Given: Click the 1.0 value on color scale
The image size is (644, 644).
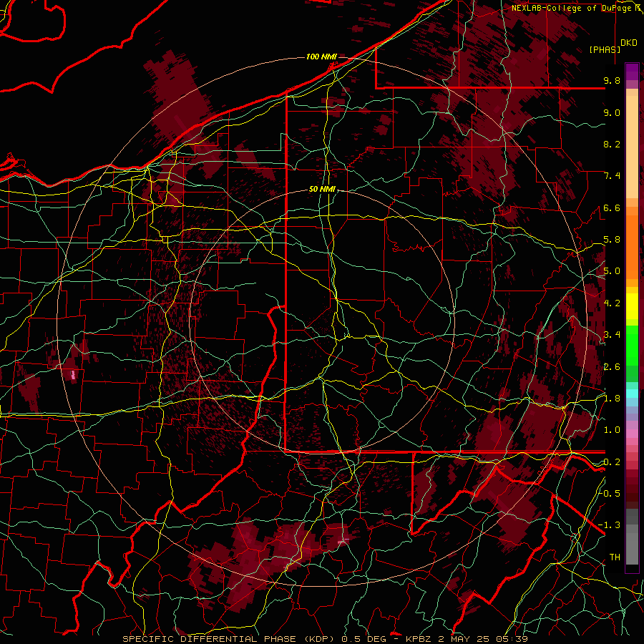Looking at the screenshot, I should [612, 430].
